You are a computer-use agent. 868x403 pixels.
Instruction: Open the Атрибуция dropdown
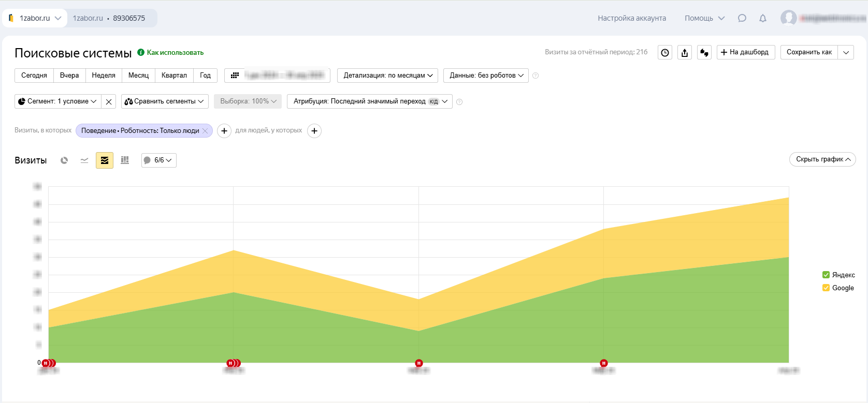(370, 101)
